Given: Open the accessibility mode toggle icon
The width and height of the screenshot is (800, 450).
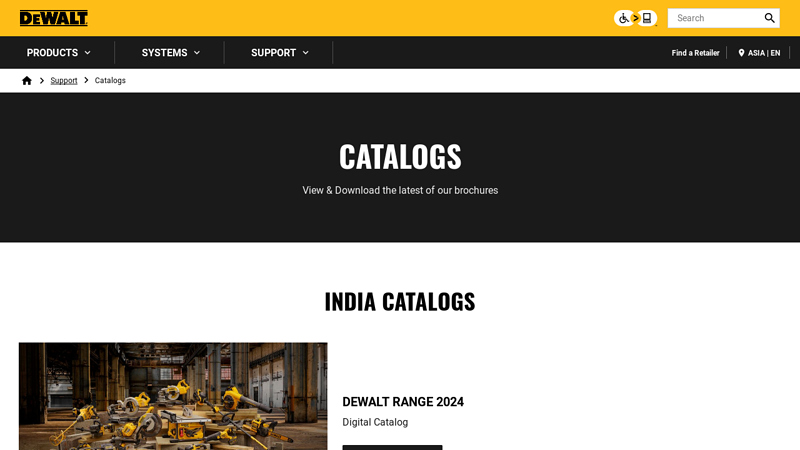Looking at the screenshot, I should click(635, 18).
